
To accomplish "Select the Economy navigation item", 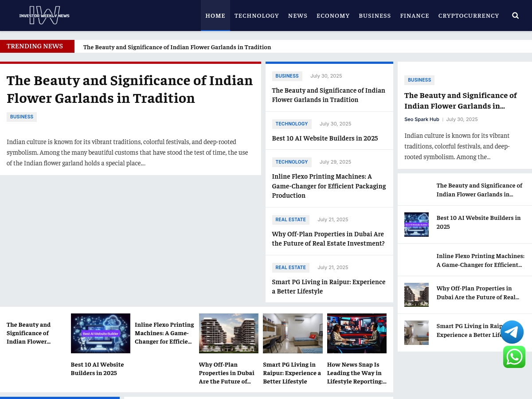I will point(333,16).
